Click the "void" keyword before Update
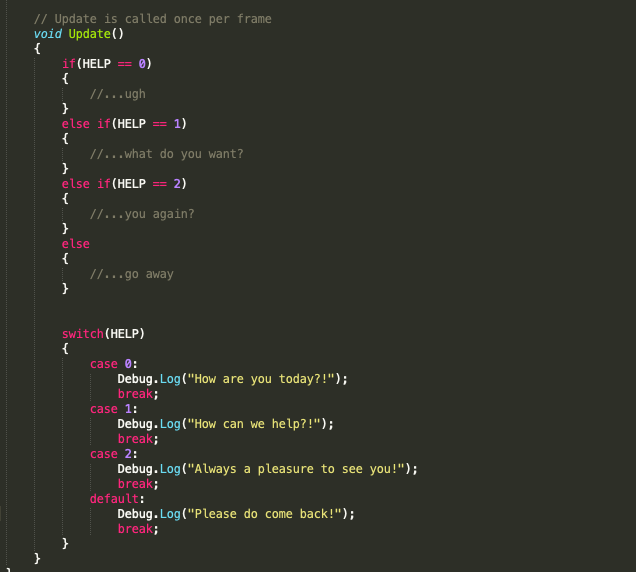This screenshot has width=636, height=572. coord(48,34)
